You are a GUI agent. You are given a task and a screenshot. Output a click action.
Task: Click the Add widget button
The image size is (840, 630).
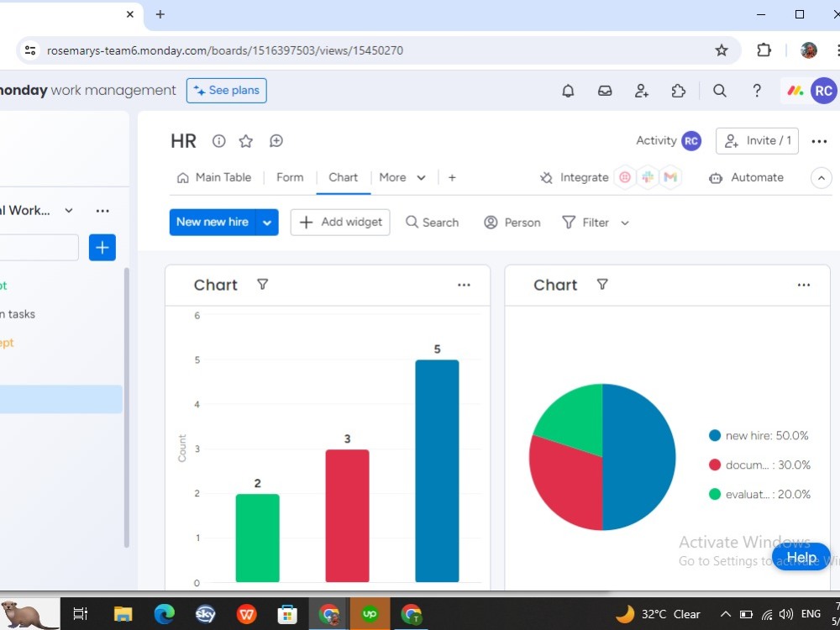(x=340, y=223)
